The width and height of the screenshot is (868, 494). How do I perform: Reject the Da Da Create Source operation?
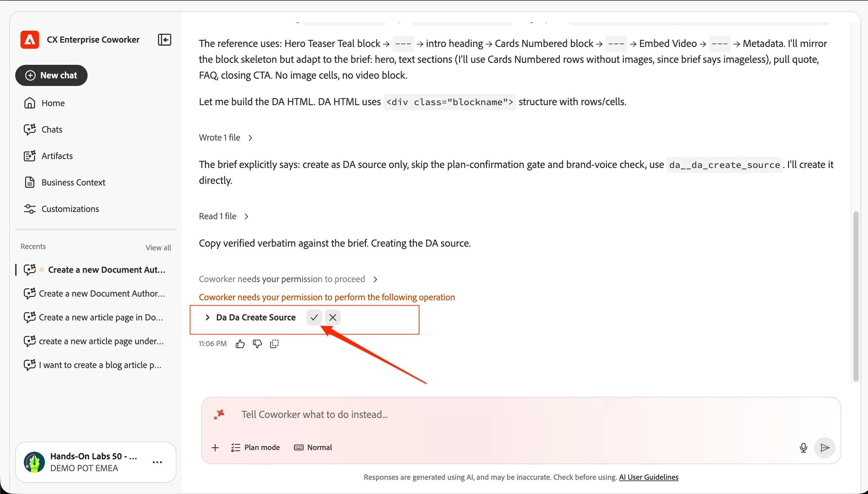pos(333,317)
